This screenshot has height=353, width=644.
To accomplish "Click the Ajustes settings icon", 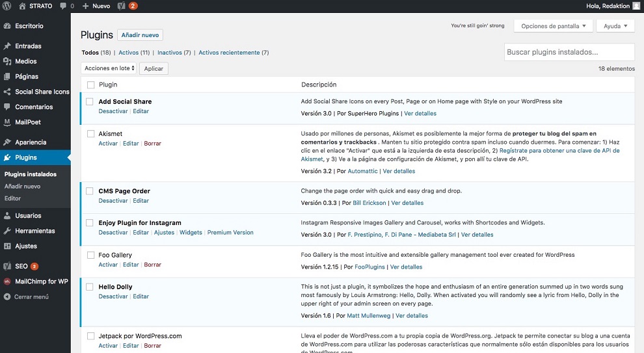I will click(7, 246).
